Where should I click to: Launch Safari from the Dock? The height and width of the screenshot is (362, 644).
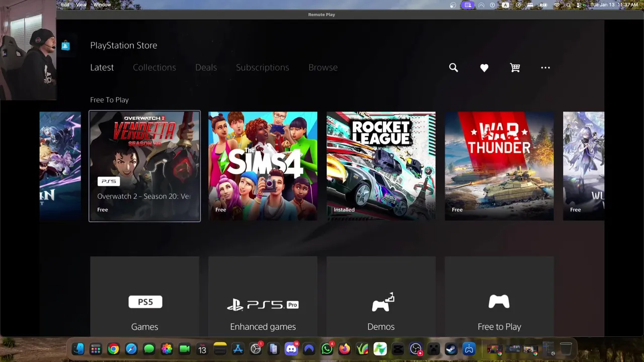point(131,349)
